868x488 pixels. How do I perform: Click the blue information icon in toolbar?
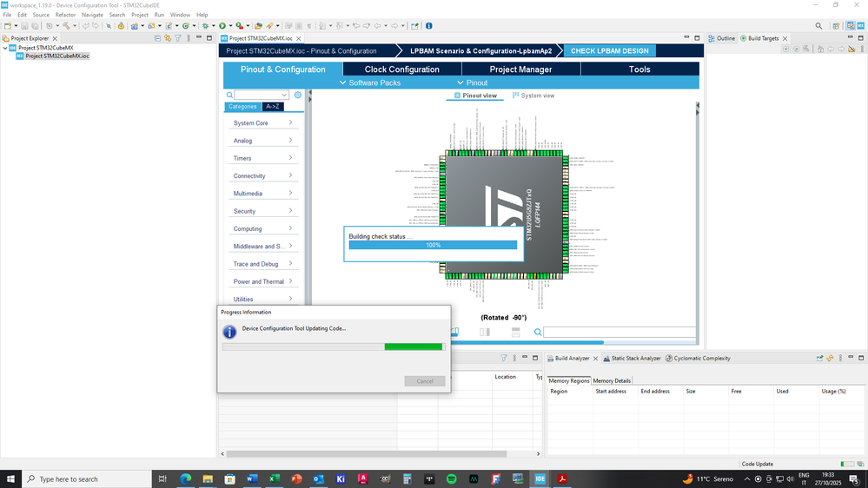(x=429, y=26)
